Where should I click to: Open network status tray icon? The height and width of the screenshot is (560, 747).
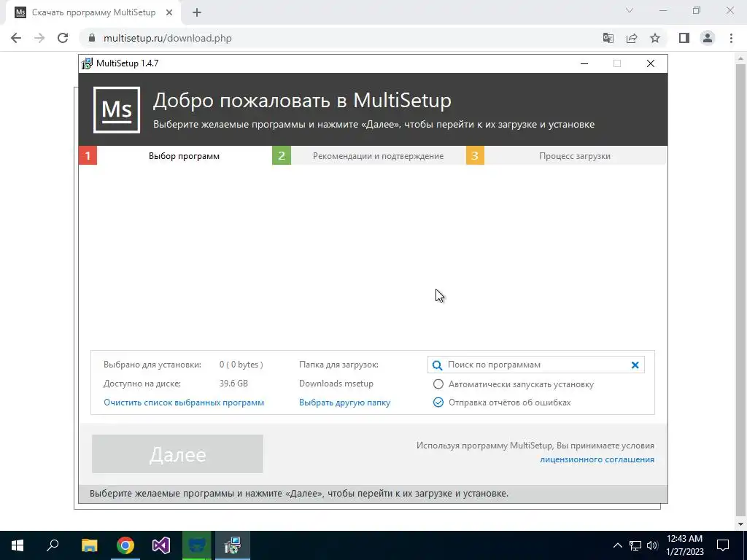coord(635,545)
